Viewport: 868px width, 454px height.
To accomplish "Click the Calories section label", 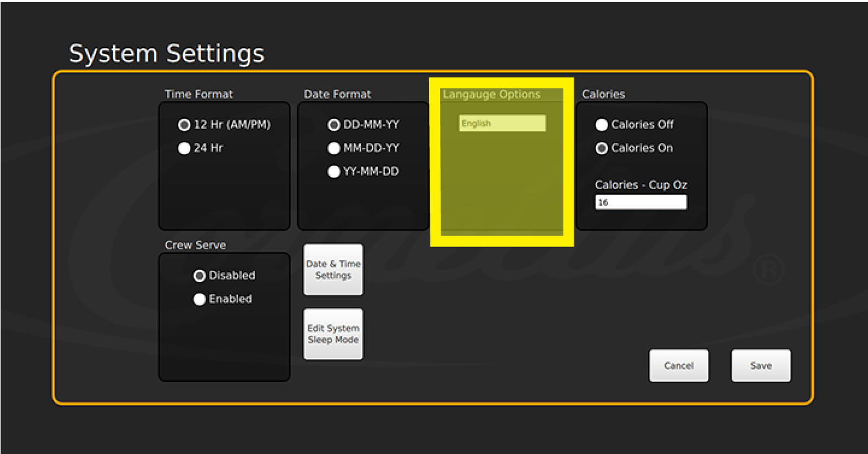I will pos(603,94).
